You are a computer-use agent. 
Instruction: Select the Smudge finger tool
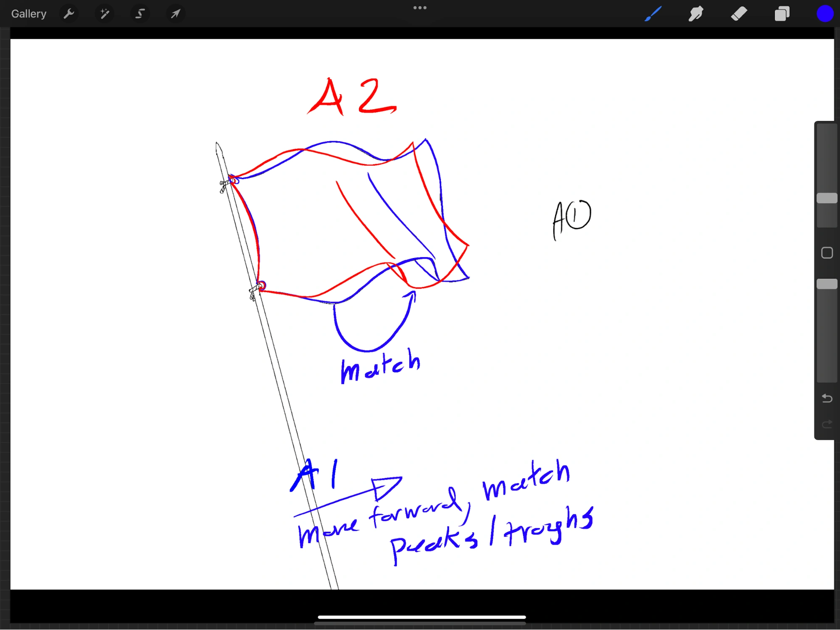(696, 14)
